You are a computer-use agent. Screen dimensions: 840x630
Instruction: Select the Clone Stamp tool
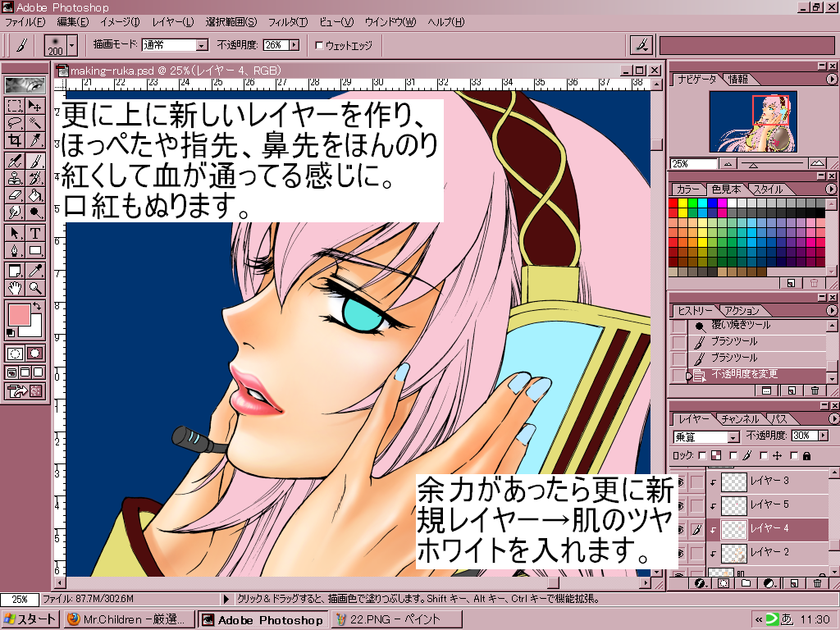(15, 178)
